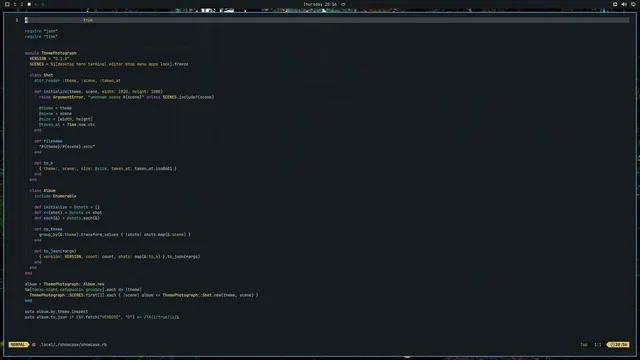Screen dimensions: 640x360
Task: Click the class Album declaration
Action: (x=42, y=191)
